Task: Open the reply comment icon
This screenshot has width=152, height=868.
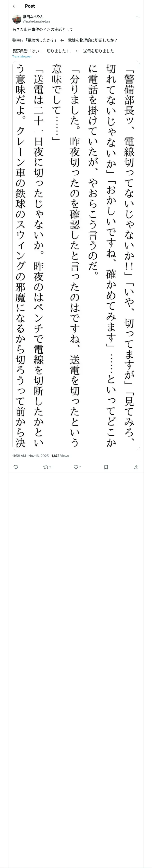Action: (16, 467)
